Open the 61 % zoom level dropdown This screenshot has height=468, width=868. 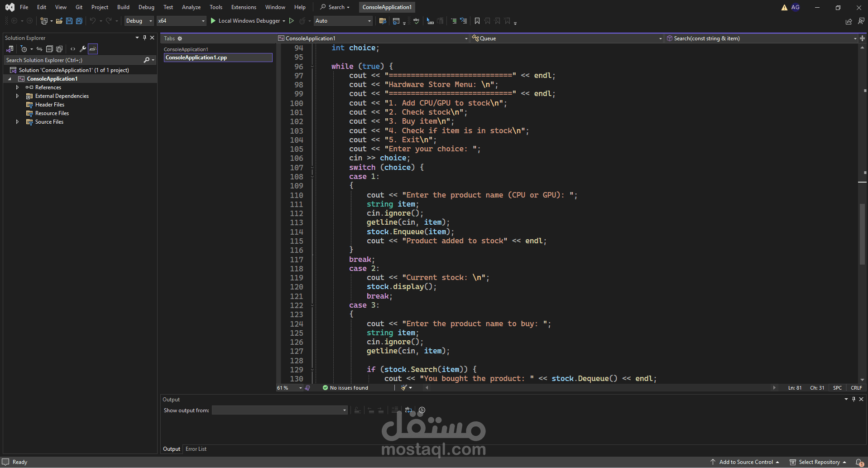click(x=290, y=388)
